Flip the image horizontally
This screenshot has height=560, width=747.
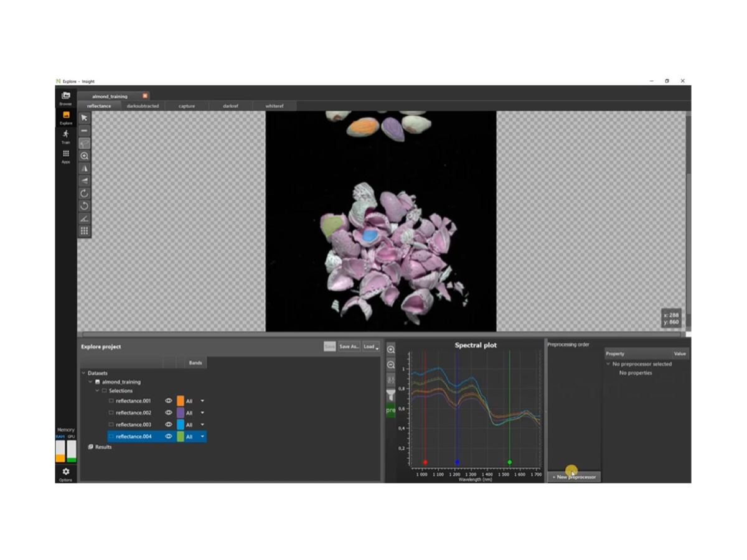click(x=83, y=169)
